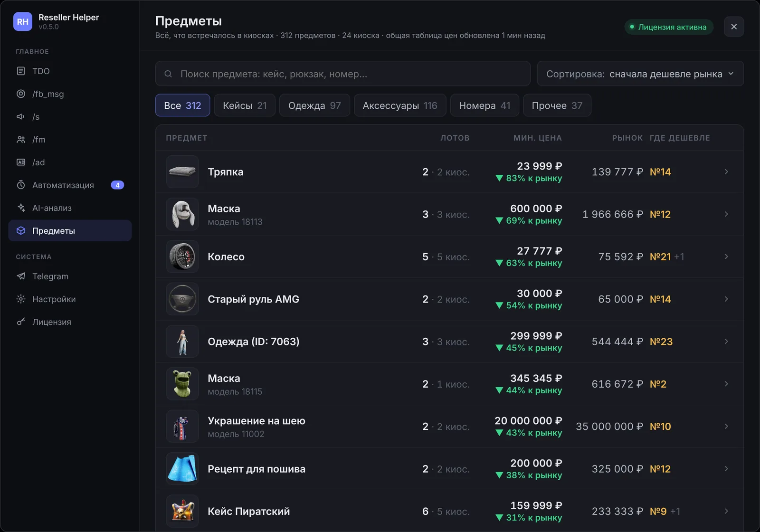Viewport: 760px width, 532px height.
Task: Click the Лицензия активна badge
Action: click(669, 27)
